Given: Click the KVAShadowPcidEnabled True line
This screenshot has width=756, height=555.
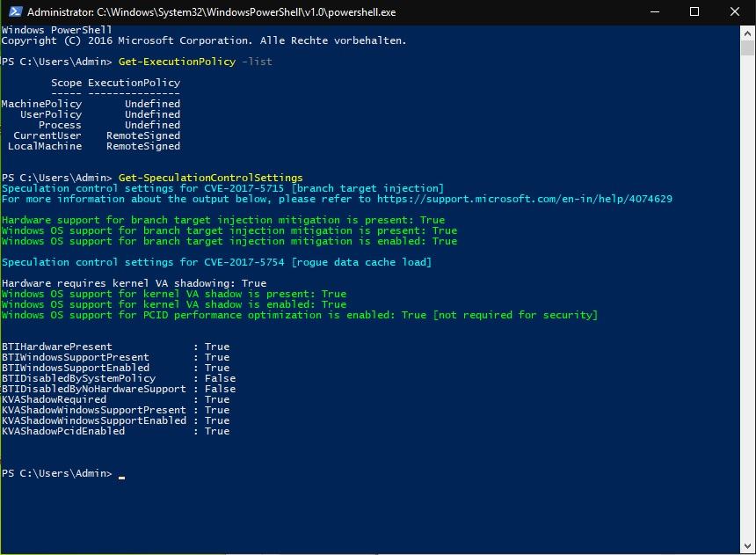Looking at the screenshot, I should point(115,431).
